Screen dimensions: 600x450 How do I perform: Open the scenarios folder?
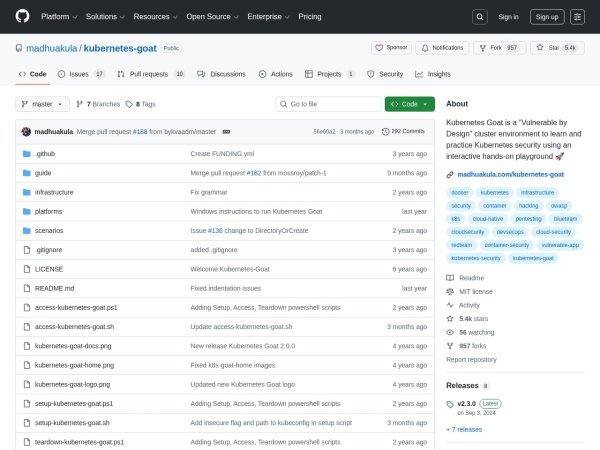pyautogui.click(x=49, y=231)
